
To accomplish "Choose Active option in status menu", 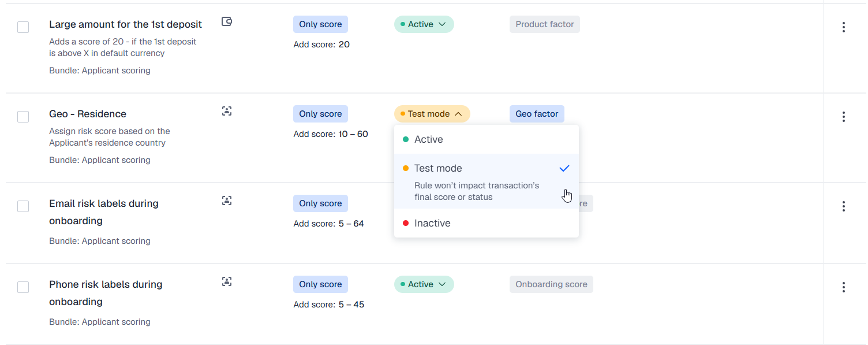I will [x=428, y=139].
